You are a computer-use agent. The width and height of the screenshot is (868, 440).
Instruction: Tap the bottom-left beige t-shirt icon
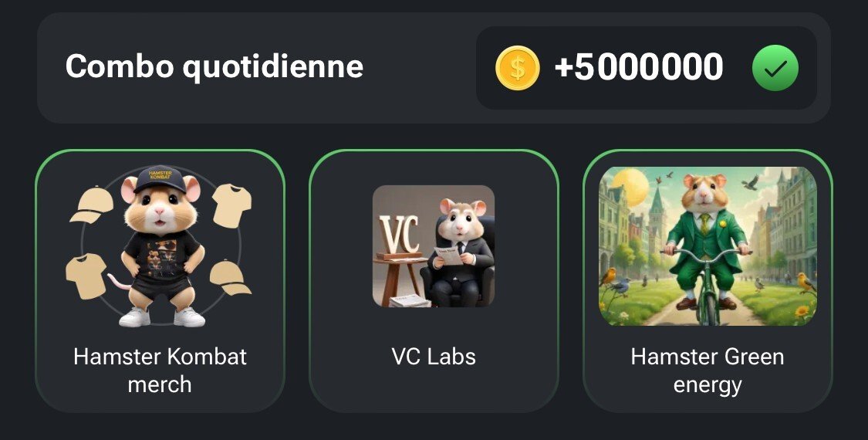[x=86, y=276]
